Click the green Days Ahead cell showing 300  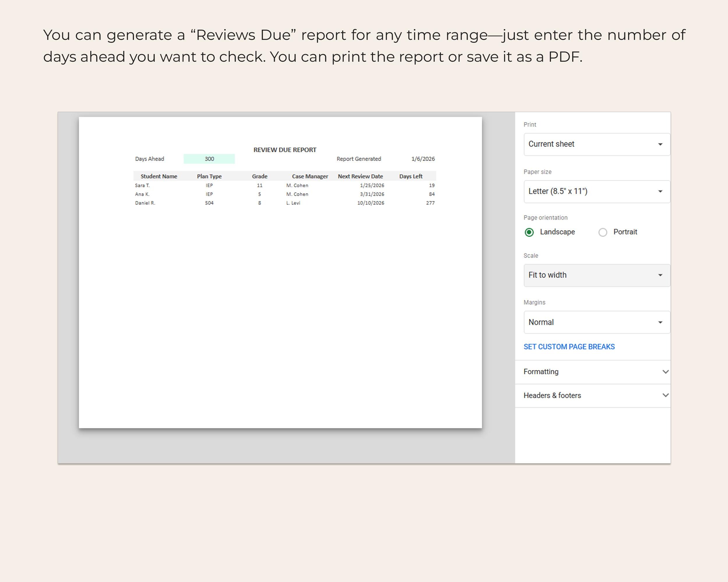click(x=209, y=159)
